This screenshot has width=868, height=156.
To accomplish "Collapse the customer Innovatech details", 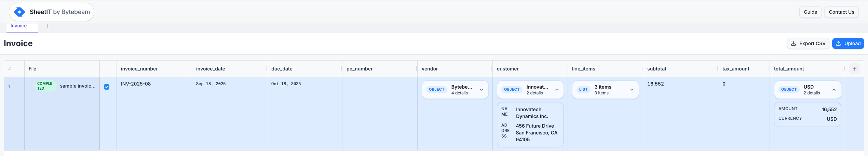I will pyautogui.click(x=556, y=90).
